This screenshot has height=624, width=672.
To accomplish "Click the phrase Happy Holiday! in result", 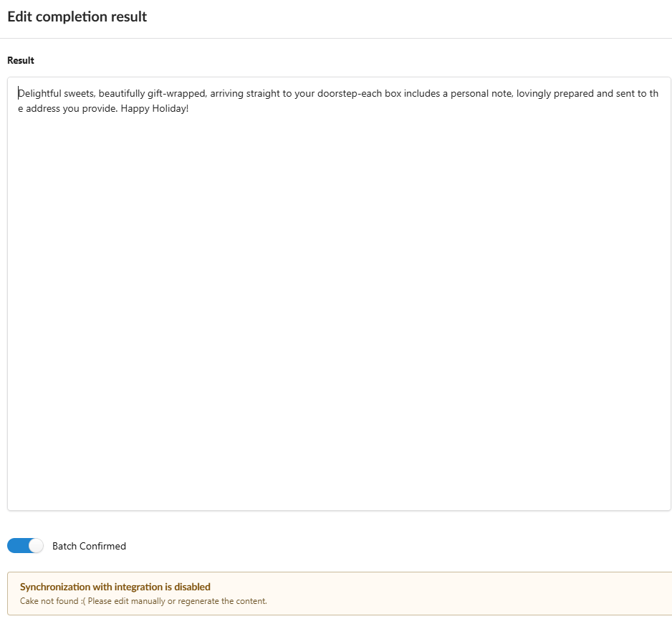I will pos(154,109).
